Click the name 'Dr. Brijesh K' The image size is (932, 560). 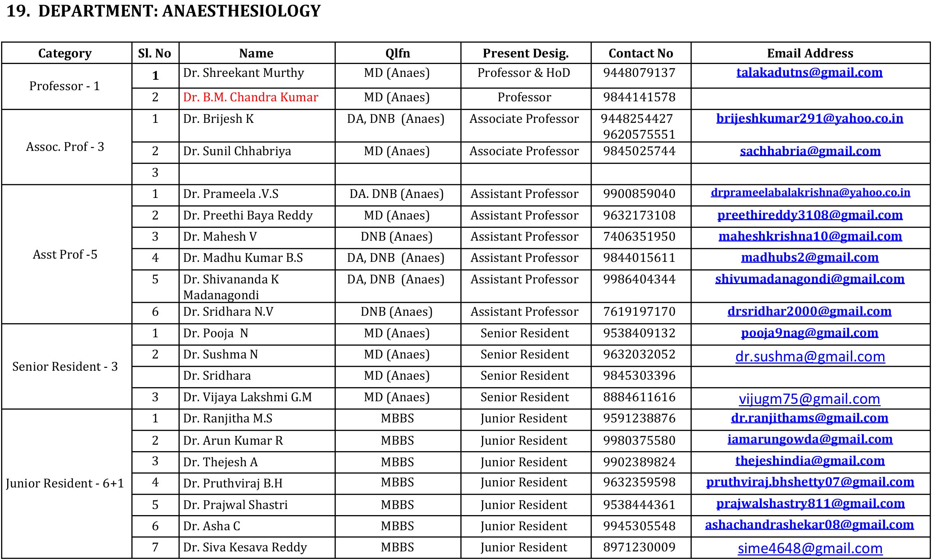pyautogui.click(x=219, y=119)
